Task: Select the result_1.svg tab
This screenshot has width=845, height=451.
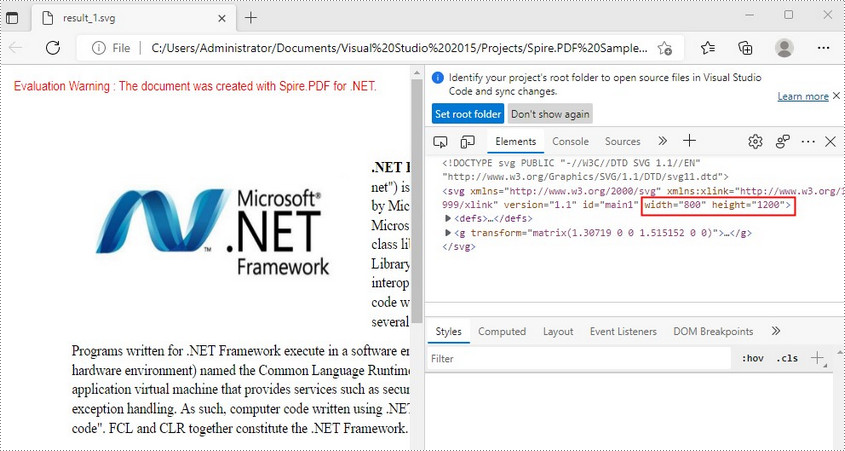Action: [135, 18]
